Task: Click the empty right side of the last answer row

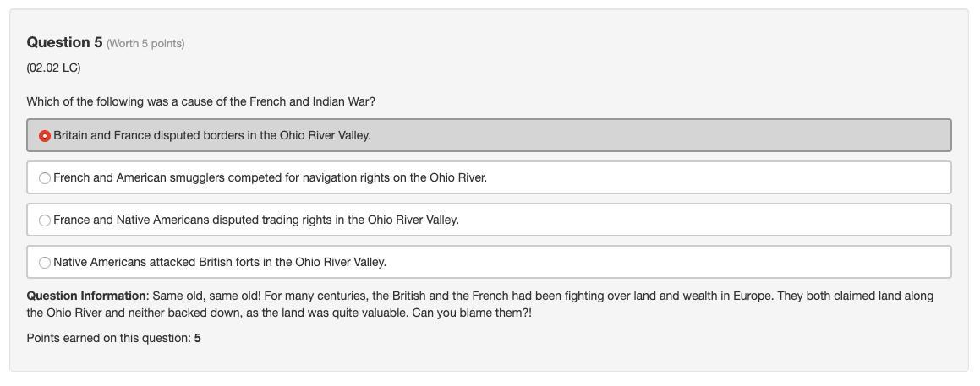Action: (676, 263)
